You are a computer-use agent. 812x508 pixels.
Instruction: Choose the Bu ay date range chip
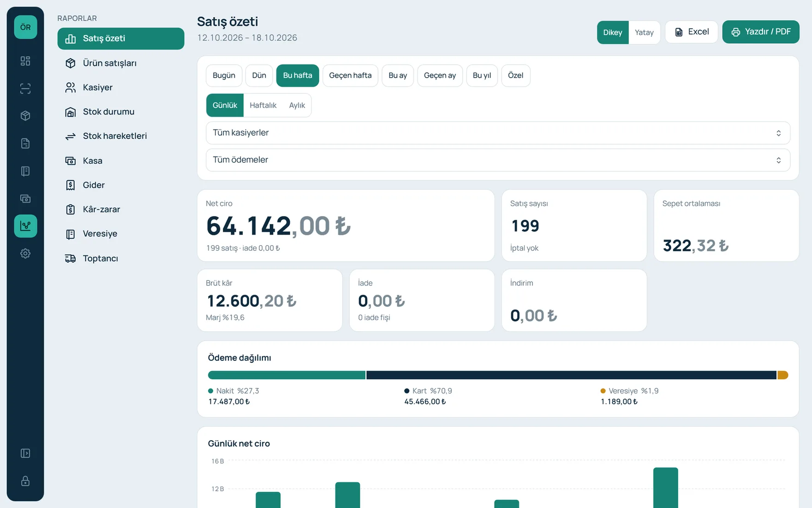398,75
